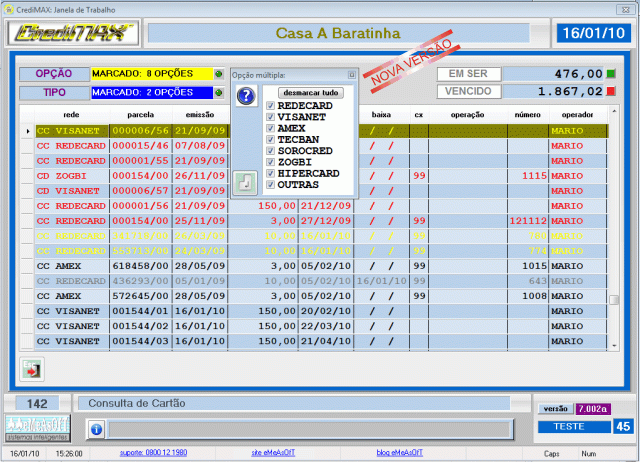Click the exit door icon below table
This screenshot has width=640, height=462.
31,369
